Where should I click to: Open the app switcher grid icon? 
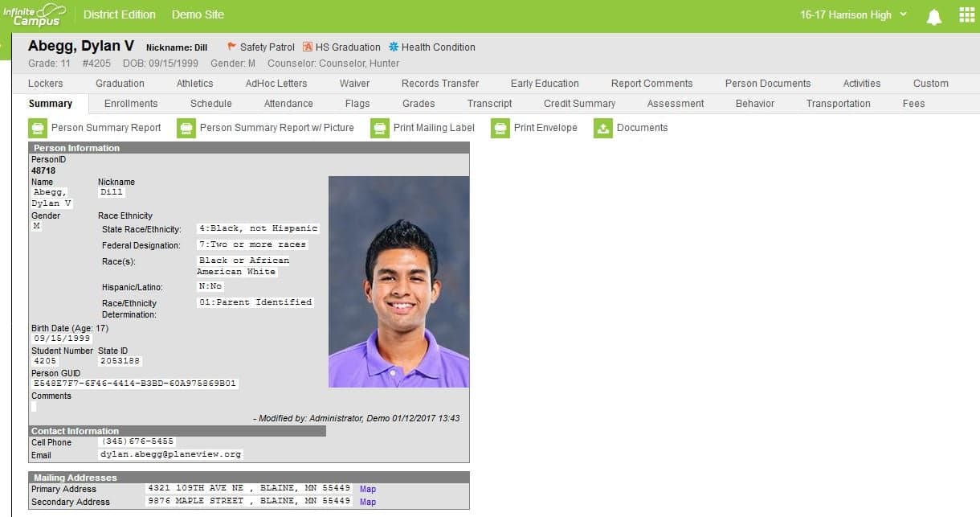pyautogui.click(x=966, y=15)
